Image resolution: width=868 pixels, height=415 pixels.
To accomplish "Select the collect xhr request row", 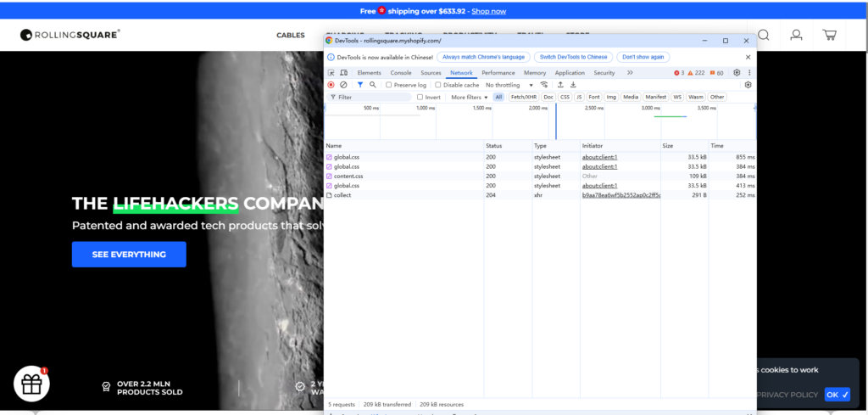I will 540,195.
